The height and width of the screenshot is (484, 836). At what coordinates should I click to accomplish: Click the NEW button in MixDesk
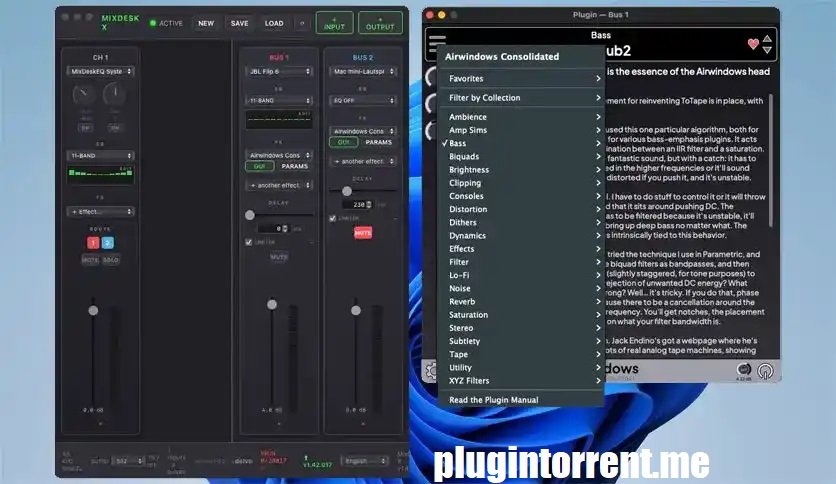coord(206,23)
